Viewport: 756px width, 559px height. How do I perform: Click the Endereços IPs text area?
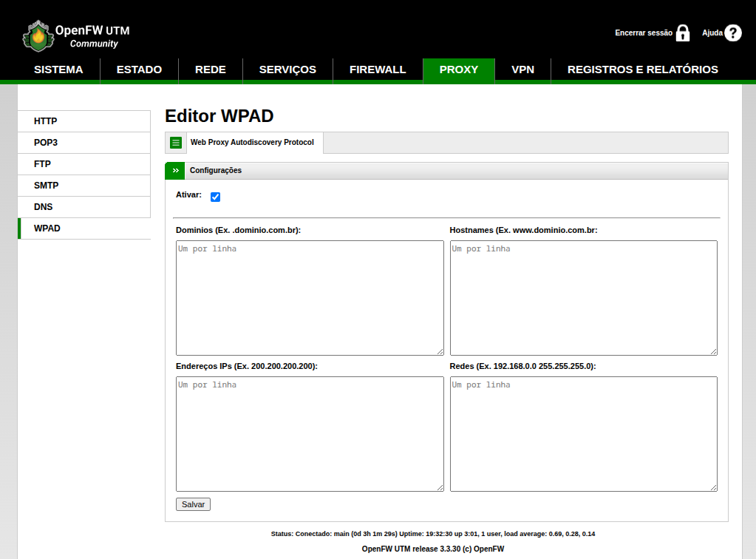310,433
